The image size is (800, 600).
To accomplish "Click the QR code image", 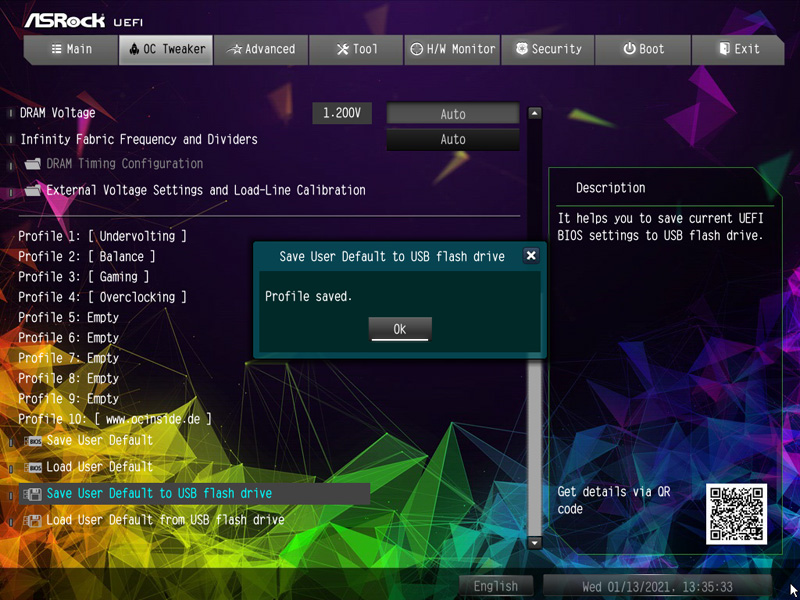I will coord(736,514).
